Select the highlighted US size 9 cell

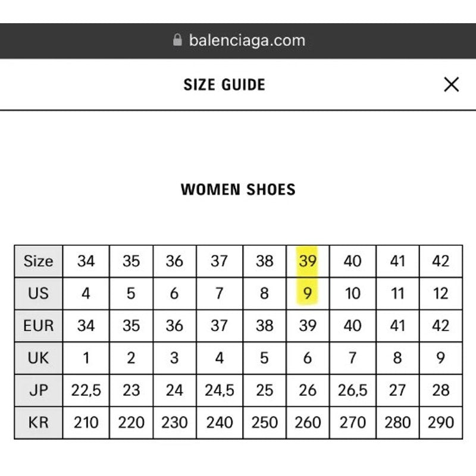308,293
